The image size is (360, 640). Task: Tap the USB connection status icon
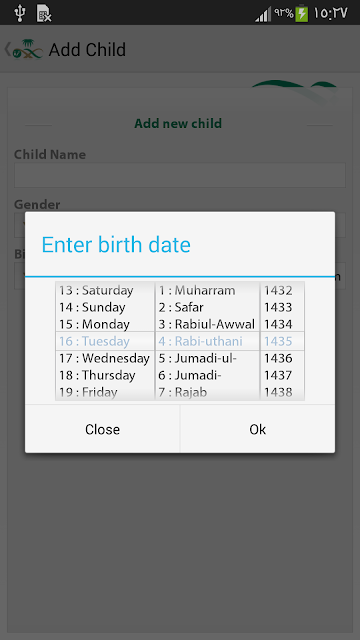tap(19, 13)
